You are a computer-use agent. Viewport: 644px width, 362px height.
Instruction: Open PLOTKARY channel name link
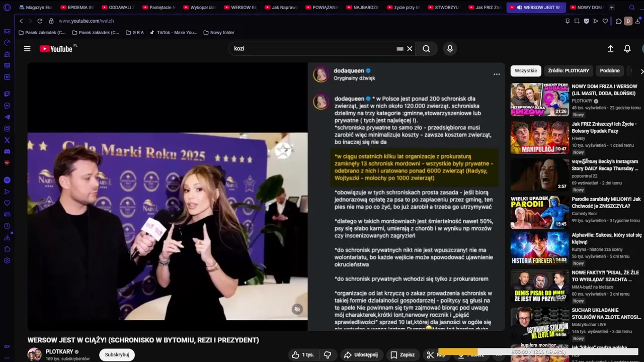click(59, 351)
